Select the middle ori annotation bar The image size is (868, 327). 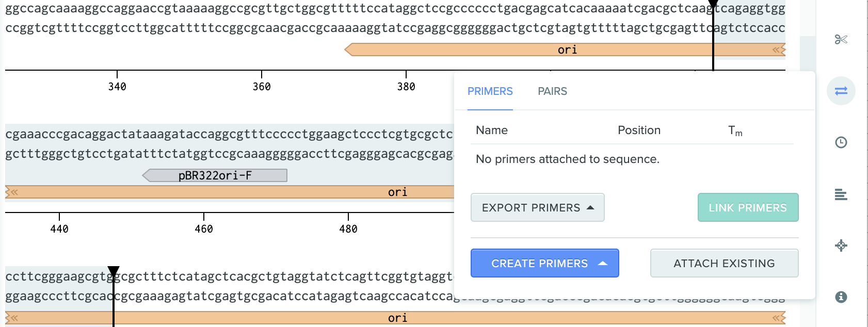[x=230, y=192]
